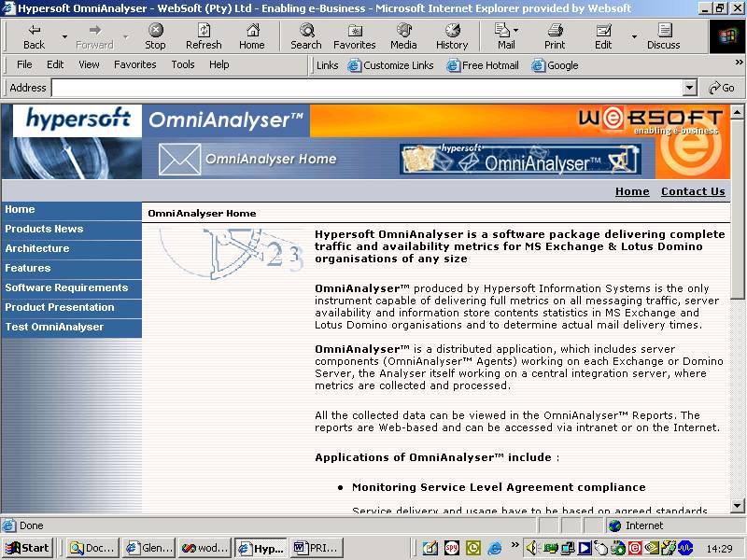Click the page scrollbar up arrow
Image resolution: width=747 pixels, height=560 pixels.
pos(737,112)
